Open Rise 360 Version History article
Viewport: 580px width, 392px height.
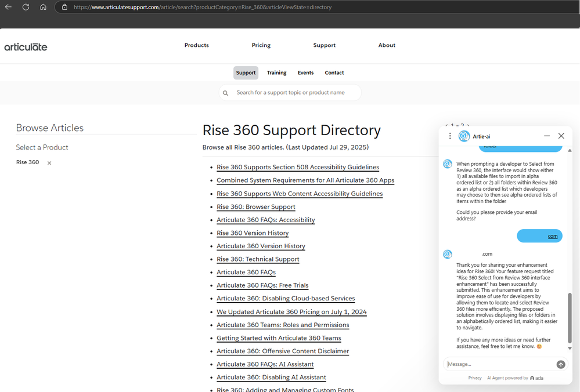(253, 233)
